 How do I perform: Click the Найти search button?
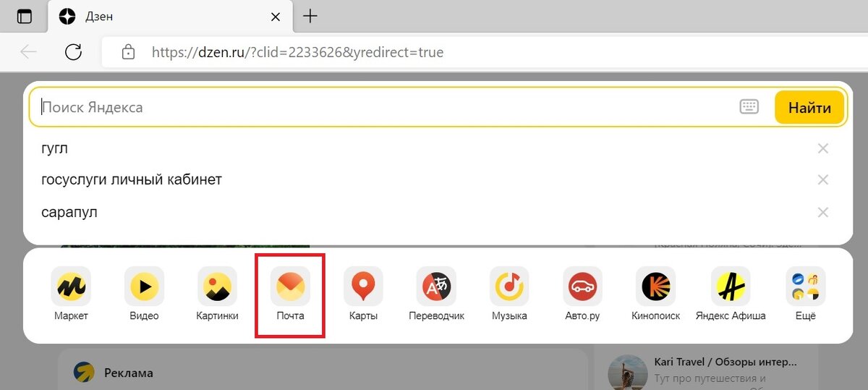click(809, 108)
